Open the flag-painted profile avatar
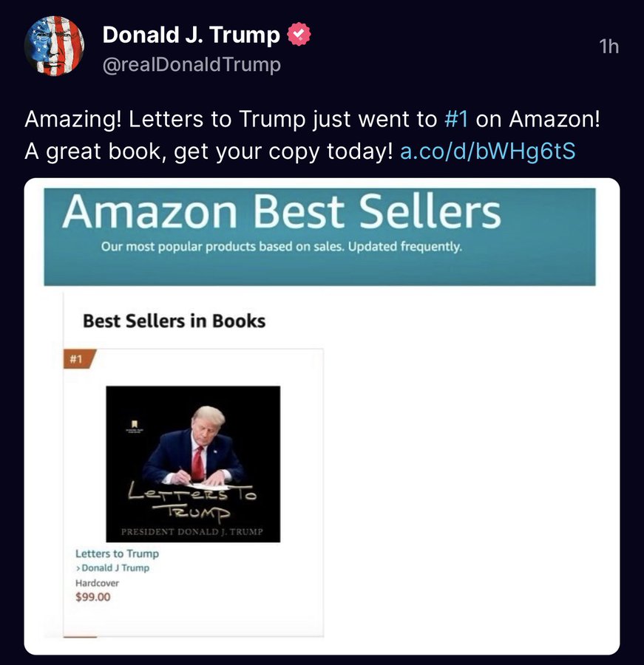This screenshot has width=644, height=665. click(54, 47)
